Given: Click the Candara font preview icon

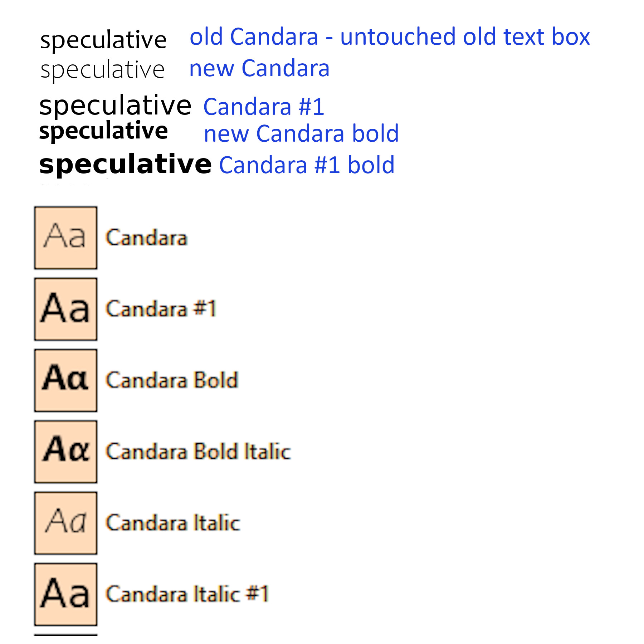Looking at the screenshot, I should pyautogui.click(x=66, y=238).
